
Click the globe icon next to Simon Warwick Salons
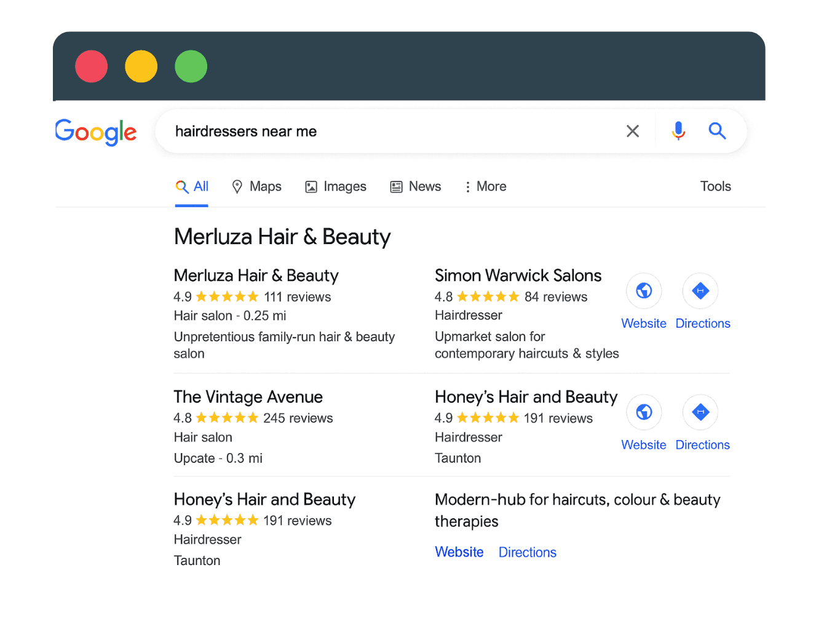(x=643, y=290)
